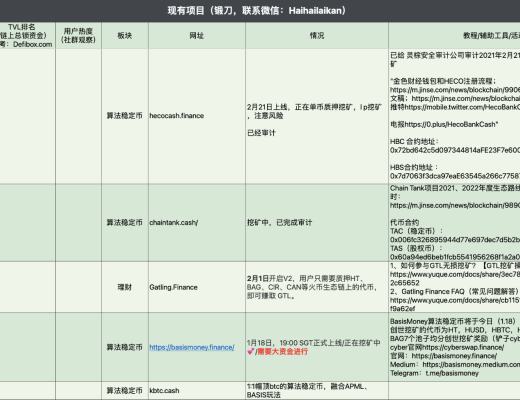Viewport: 520px width, 400px height.
Task: Select the "教程/辅助工具/活动" column header
Action: (x=454, y=35)
